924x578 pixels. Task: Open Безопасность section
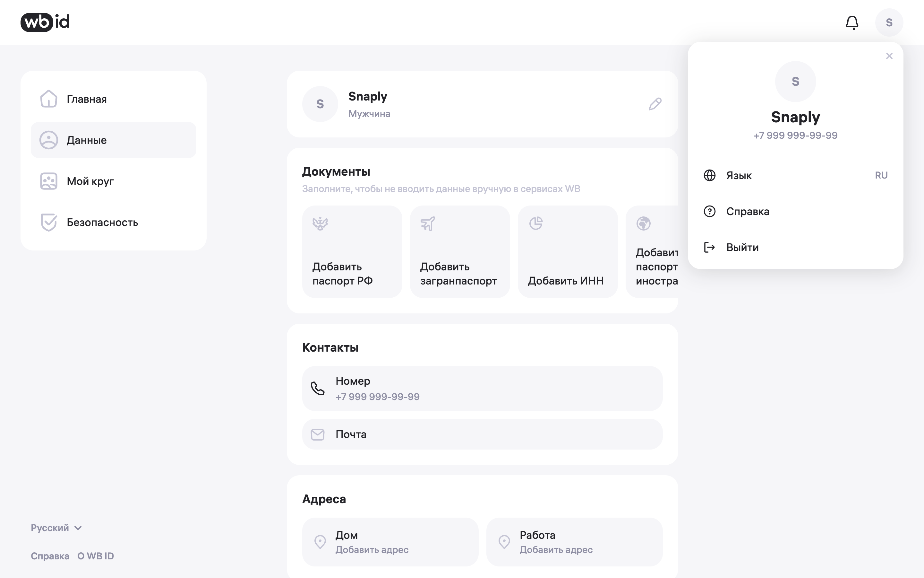coord(113,222)
